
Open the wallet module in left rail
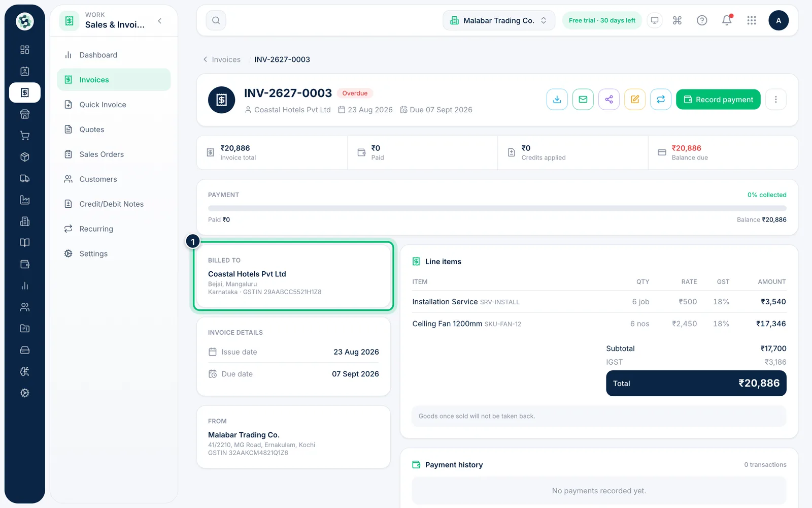[x=24, y=264]
